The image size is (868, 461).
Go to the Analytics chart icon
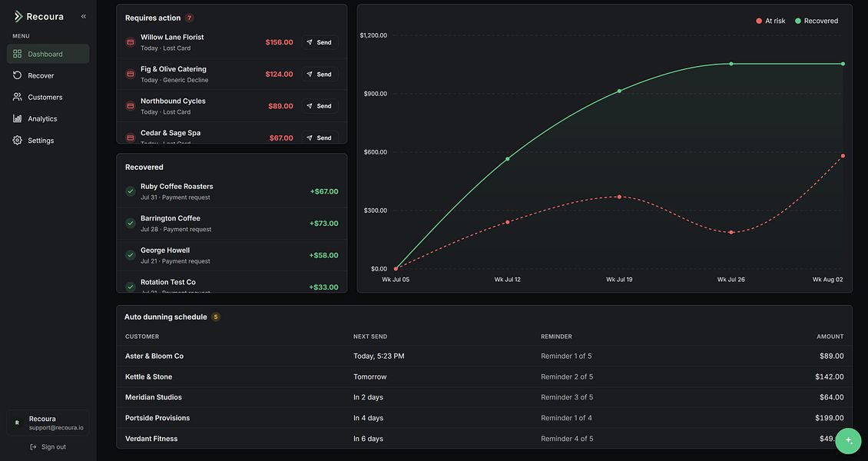17,119
